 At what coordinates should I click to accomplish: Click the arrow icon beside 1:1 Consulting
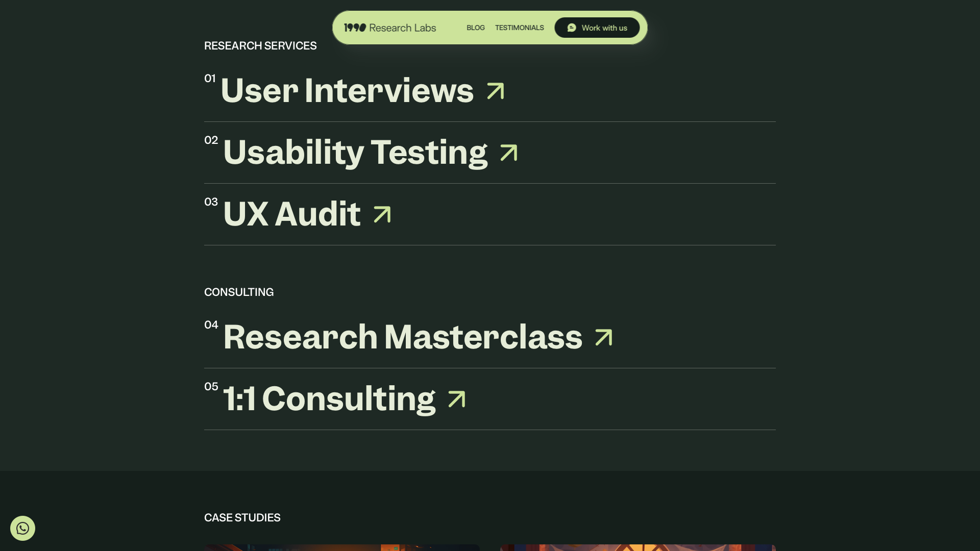(x=456, y=399)
